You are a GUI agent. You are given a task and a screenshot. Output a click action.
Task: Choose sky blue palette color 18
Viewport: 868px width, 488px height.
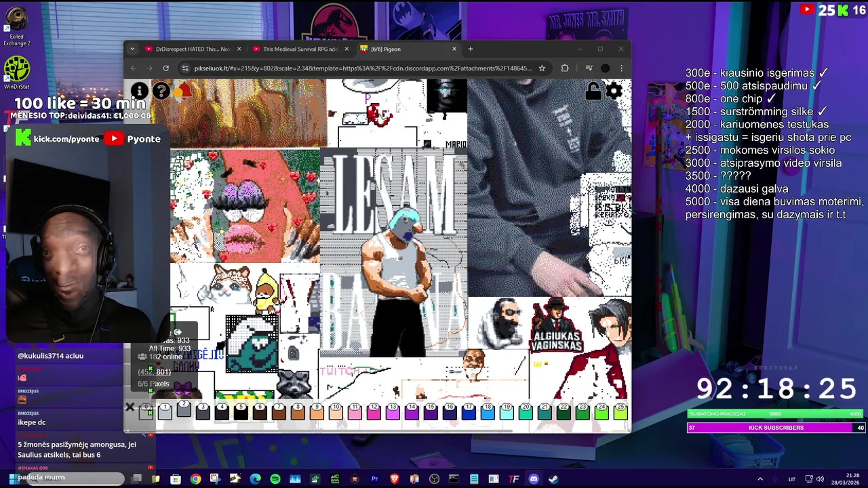coord(488,411)
